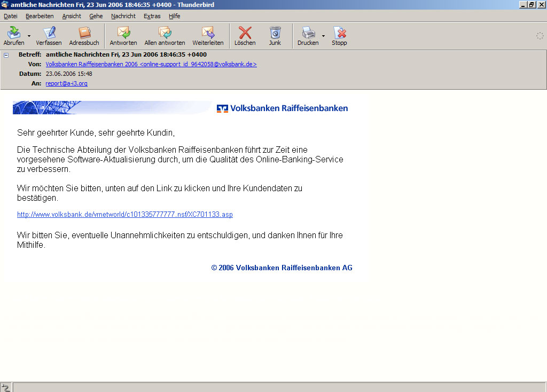Click the activity throbber in the toolbar
The height and width of the screenshot is (392, 547).
coord(540,36)
